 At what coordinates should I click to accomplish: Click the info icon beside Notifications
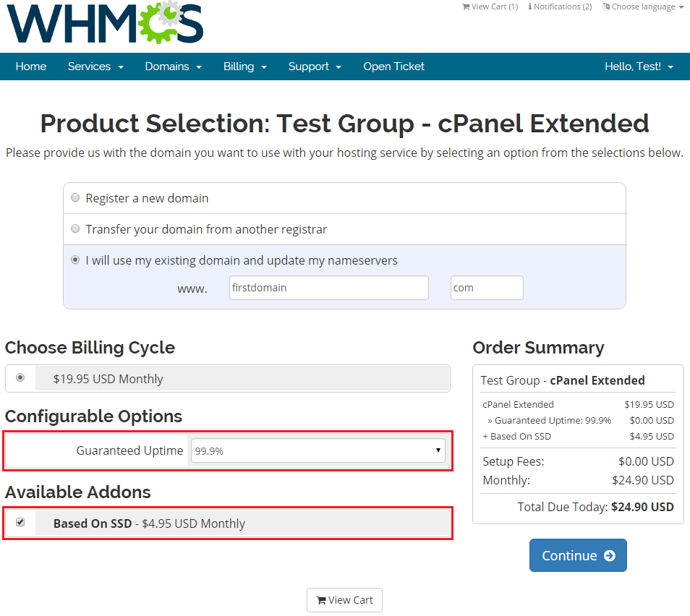[530, 7]
